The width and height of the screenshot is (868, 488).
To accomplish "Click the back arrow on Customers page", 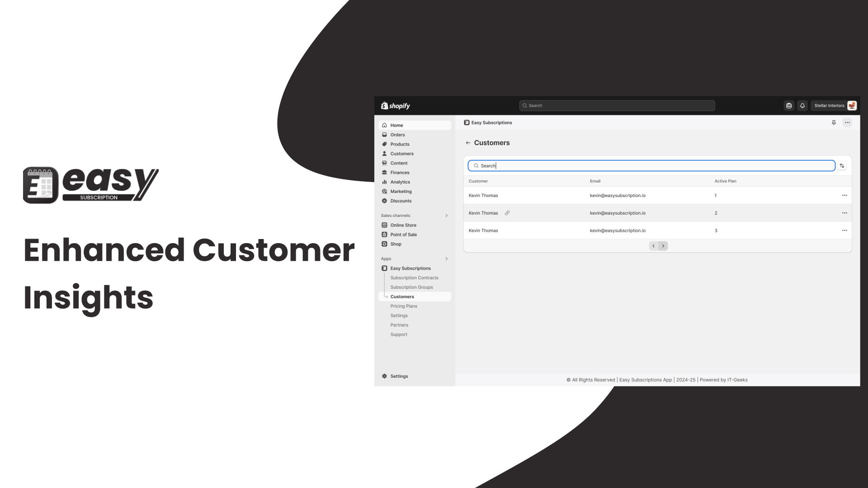I will (468, 142).
